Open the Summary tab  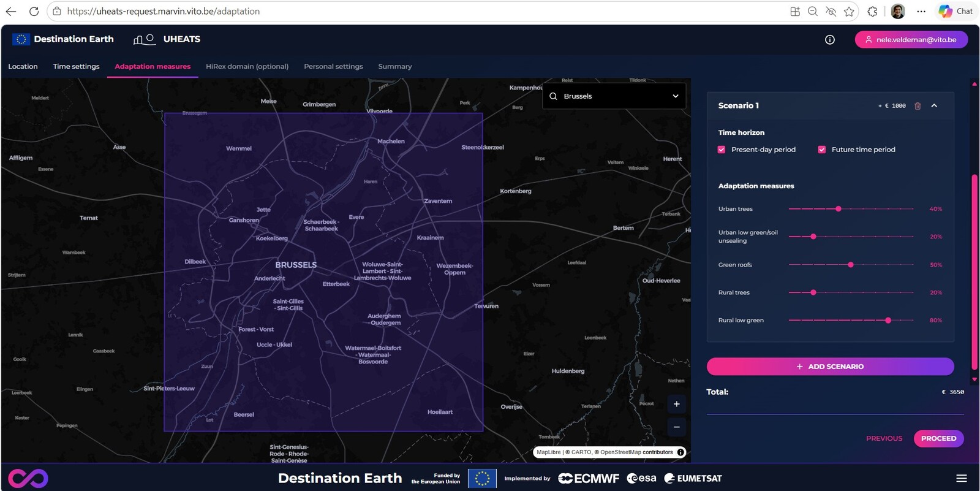pyautogui.click(x=395, y=66)
